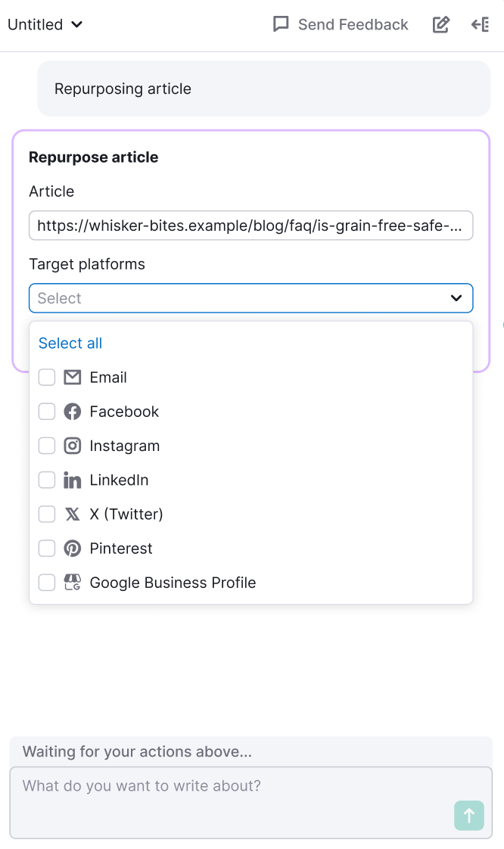The width and height of the screenshot is (504, 849).
Task: Click the Article URL input field
Action: (250, 225)
